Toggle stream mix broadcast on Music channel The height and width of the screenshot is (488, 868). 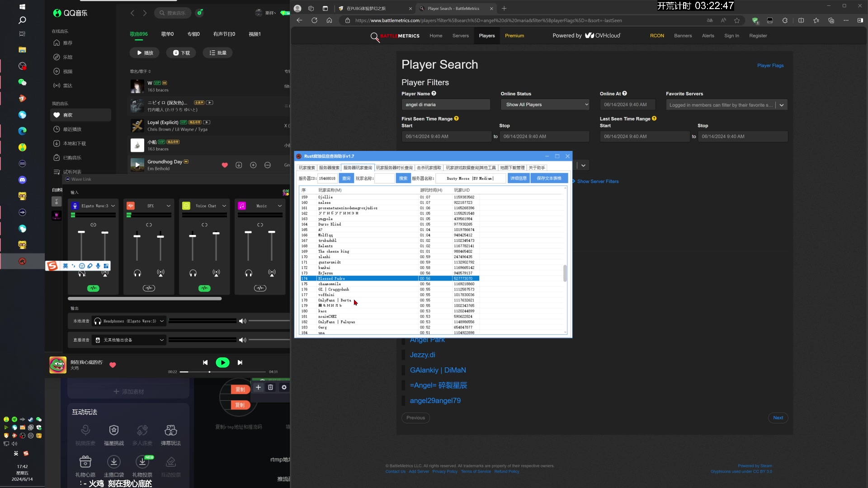coord(272,273)
